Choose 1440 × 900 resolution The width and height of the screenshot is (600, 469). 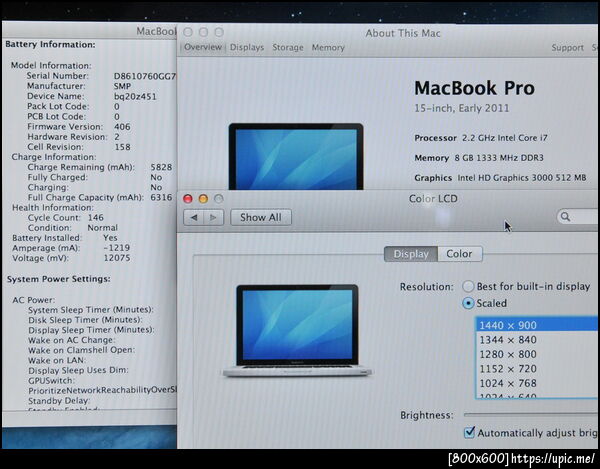click(x=537, y=325)
